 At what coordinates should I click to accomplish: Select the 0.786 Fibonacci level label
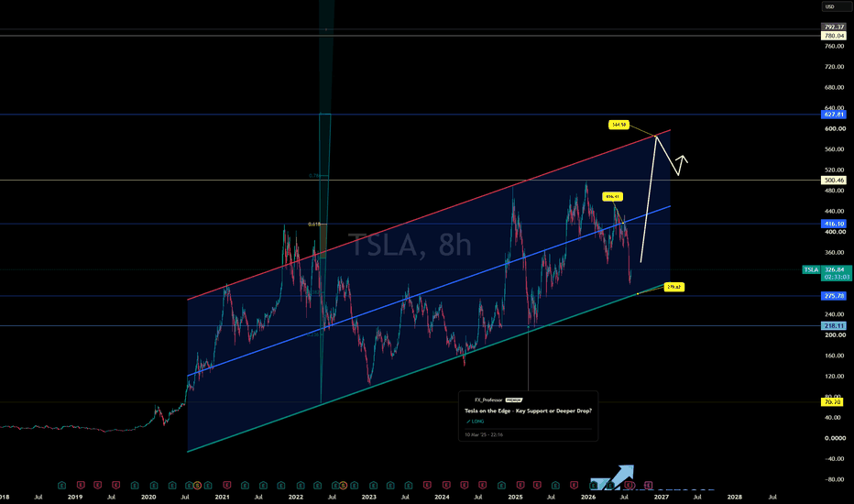click(314, 176)
